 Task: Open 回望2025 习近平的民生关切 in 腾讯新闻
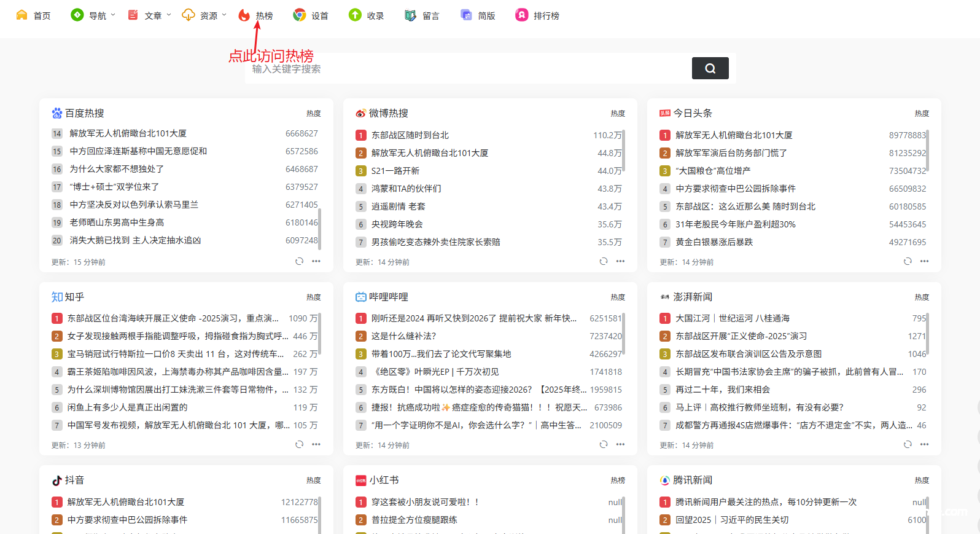732,520
